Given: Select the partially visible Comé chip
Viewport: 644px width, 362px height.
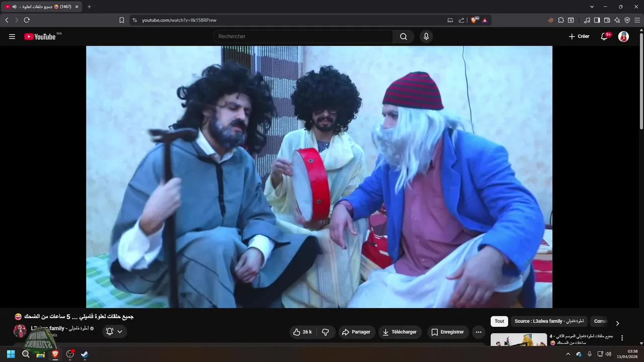Looking at the screenshot, I should [x=600, y=321].
